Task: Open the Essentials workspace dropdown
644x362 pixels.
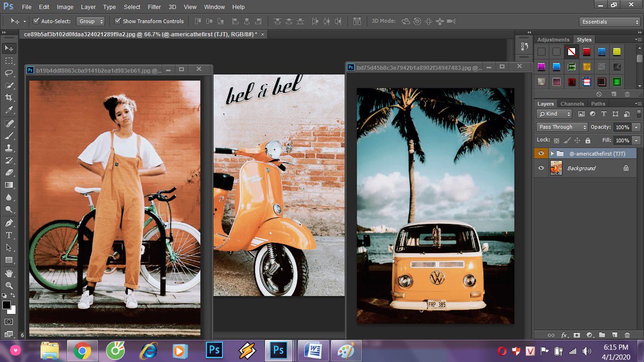Action: [x=610, y=22]
